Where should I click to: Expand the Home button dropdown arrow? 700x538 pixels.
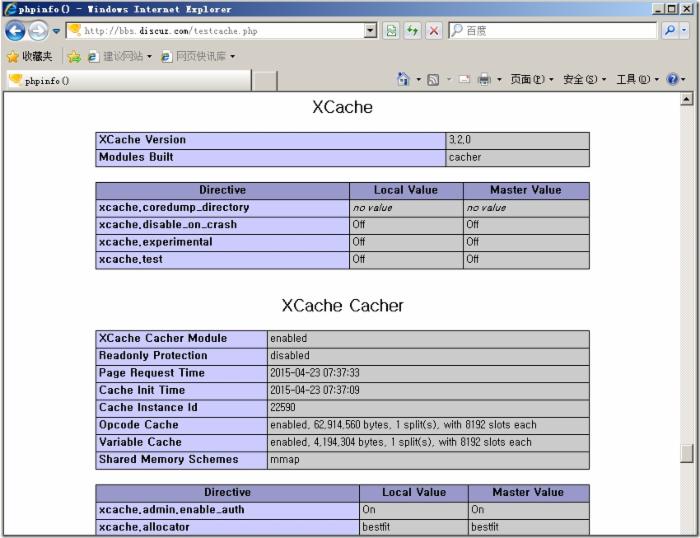pyautogui.click(x=418, y=79)
